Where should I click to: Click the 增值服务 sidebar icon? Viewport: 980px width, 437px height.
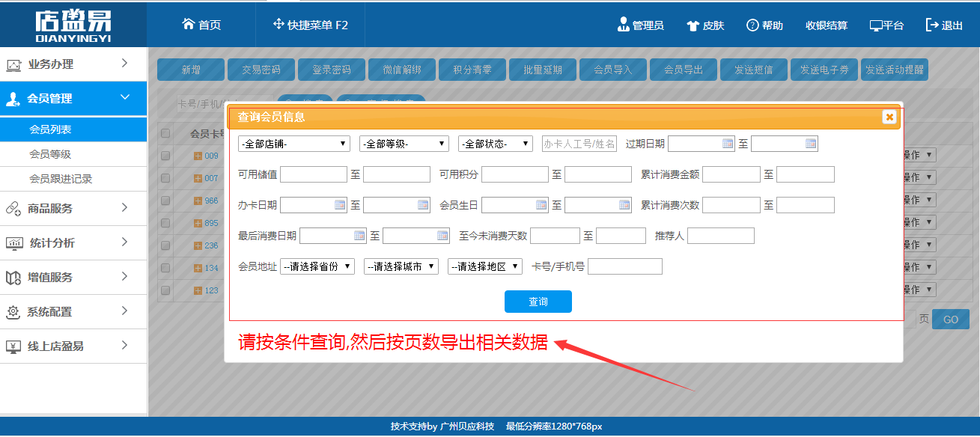[13, 278]
